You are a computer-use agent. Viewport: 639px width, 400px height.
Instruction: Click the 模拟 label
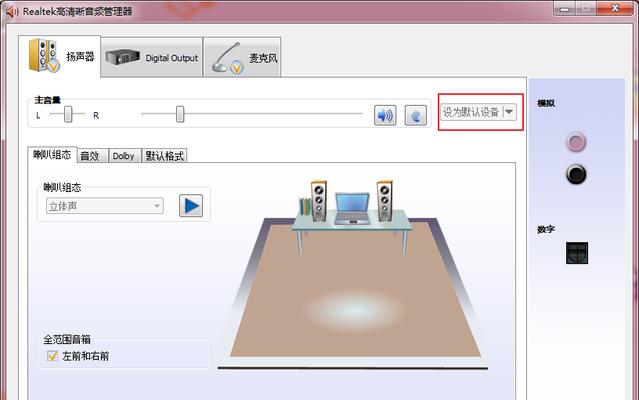coord(546,103)
